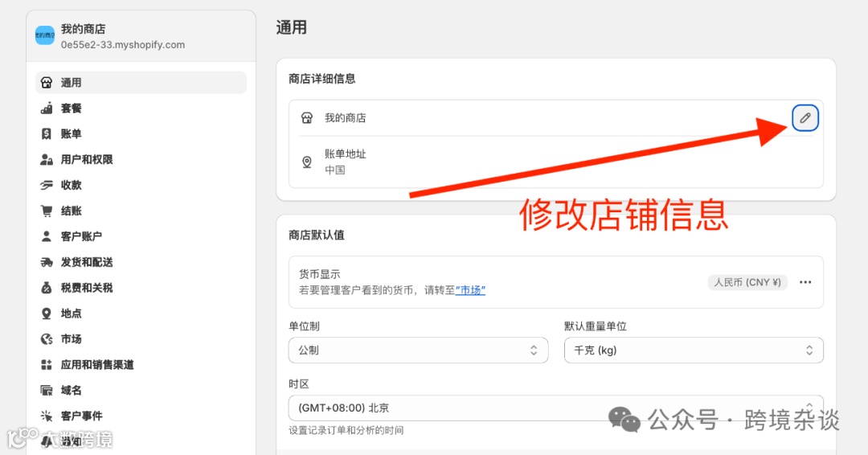
Task: Click the 用户和权限 people icon
Action: (47, 159)
